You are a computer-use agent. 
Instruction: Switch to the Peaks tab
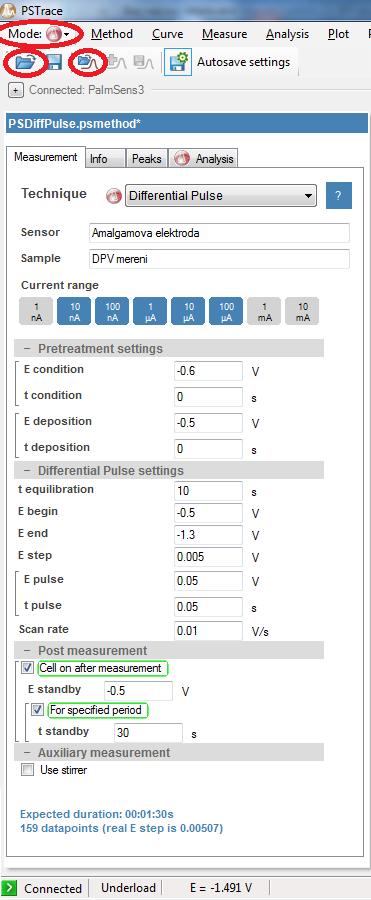146,159
